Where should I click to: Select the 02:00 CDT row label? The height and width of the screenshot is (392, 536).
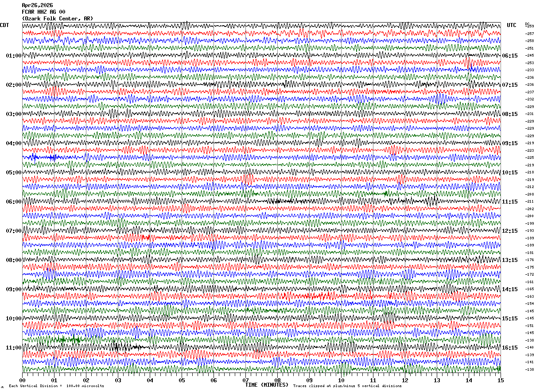coord(14,85)
